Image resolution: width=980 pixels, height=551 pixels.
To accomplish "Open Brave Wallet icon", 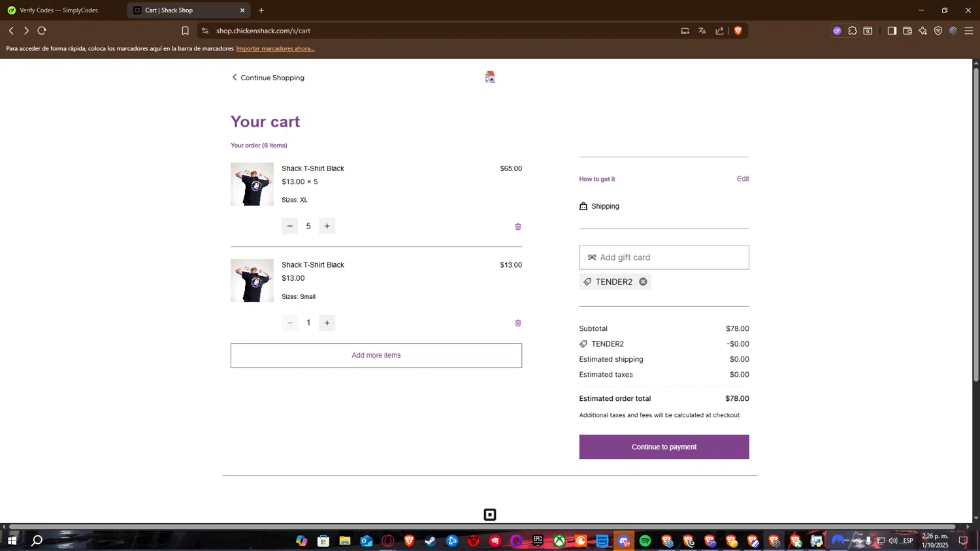I will pyautogui.click(x=907, y=31).
